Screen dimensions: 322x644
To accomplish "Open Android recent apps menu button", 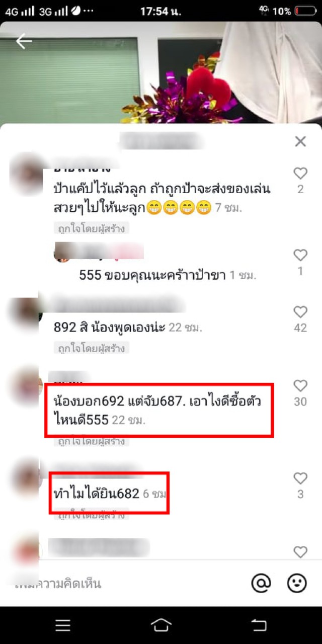I will (63, 625).
